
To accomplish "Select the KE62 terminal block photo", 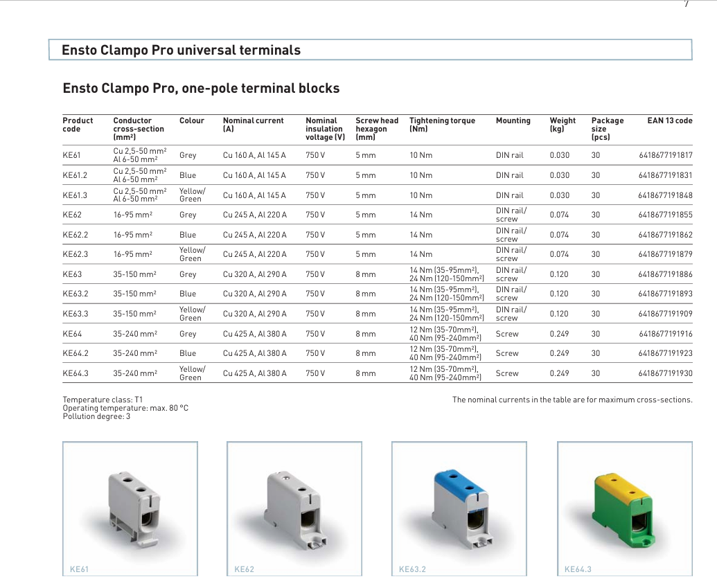I will pyautogui.click(x=294, y=507).
